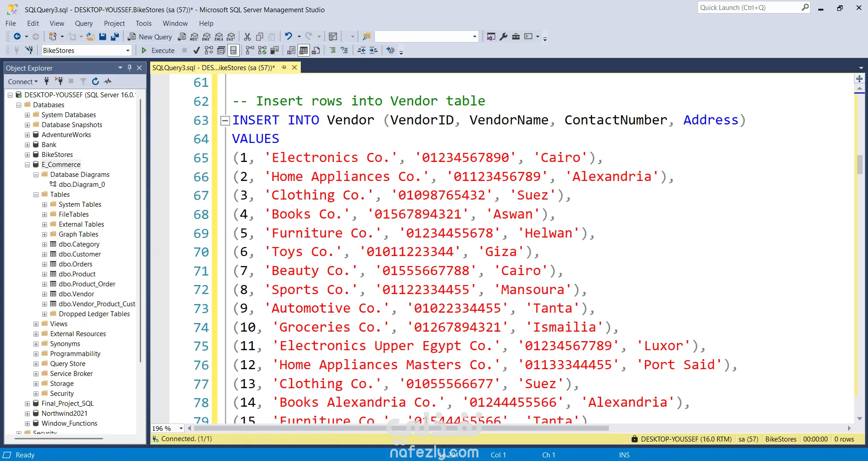This screenshot has height=461, width=868.
Task: Toggle Include Actual Execution Plan
Action: click(250, 50)
